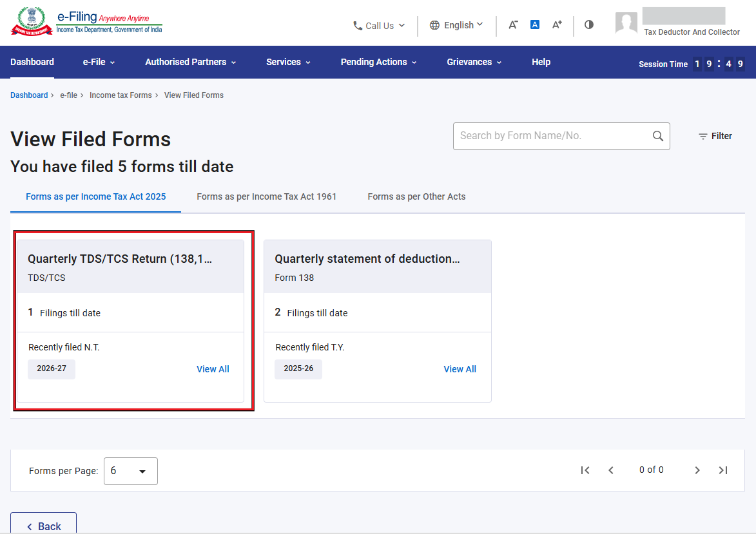Go to last page of forms

(722, 470)
